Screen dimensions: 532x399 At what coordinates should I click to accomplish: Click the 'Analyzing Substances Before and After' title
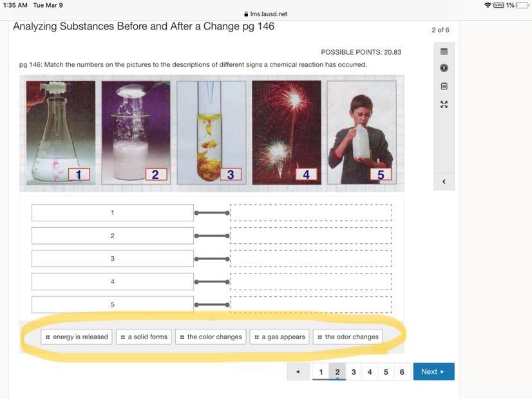(144, 26)
